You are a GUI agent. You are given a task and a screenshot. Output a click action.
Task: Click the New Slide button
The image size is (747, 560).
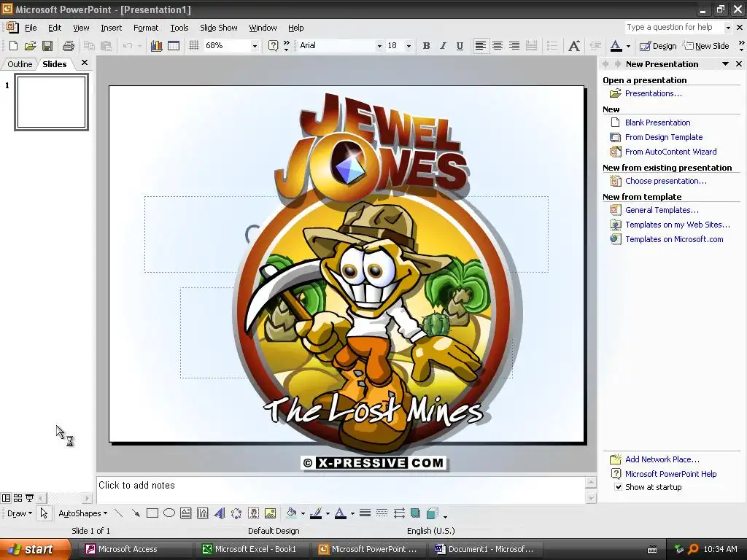coord(706,46)
